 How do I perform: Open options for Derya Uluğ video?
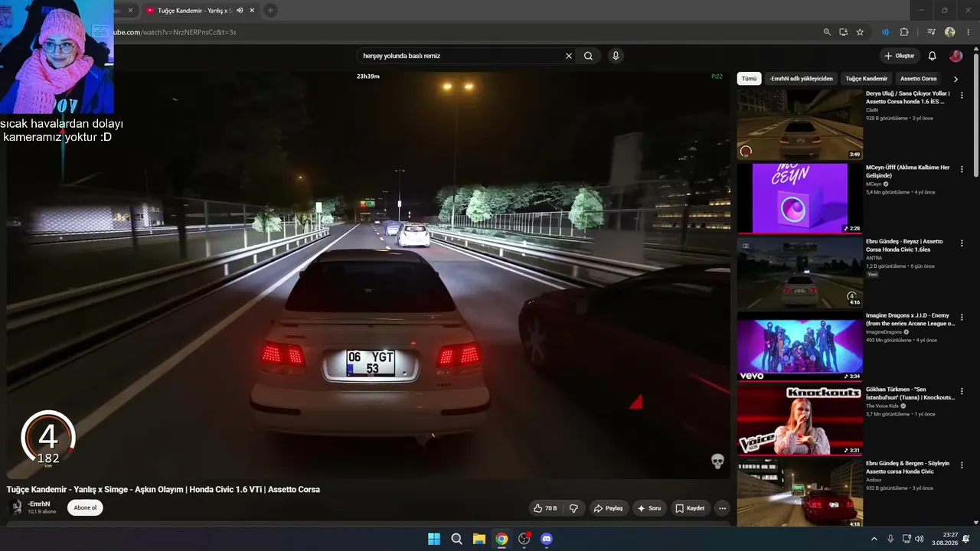pos(962,95)
